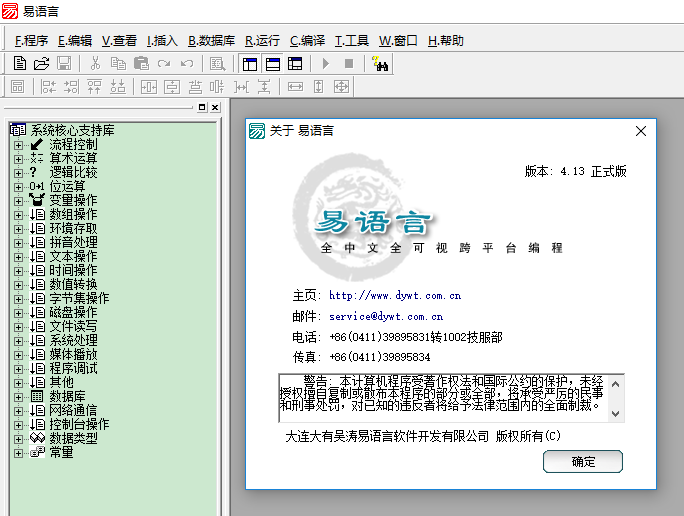The image size is (684, 516).
Task: Open the E.编辑 menu
Action: coord(75,41)
